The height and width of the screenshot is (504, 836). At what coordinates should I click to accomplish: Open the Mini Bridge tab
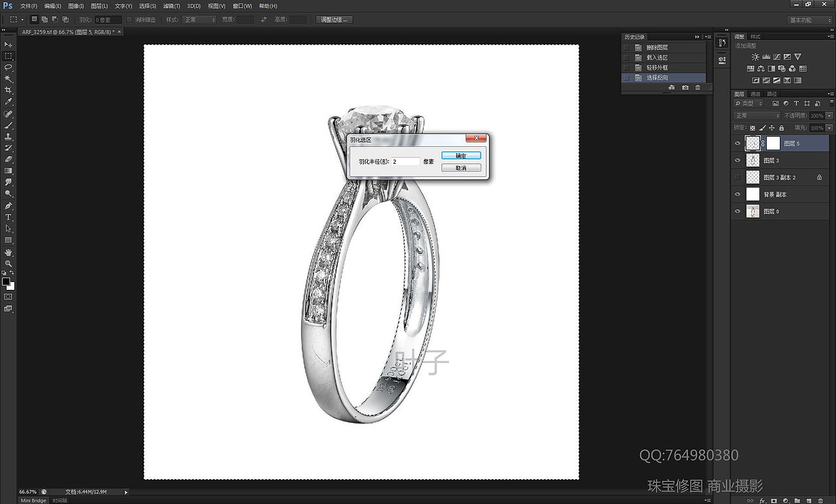click(x=34, y=501)
